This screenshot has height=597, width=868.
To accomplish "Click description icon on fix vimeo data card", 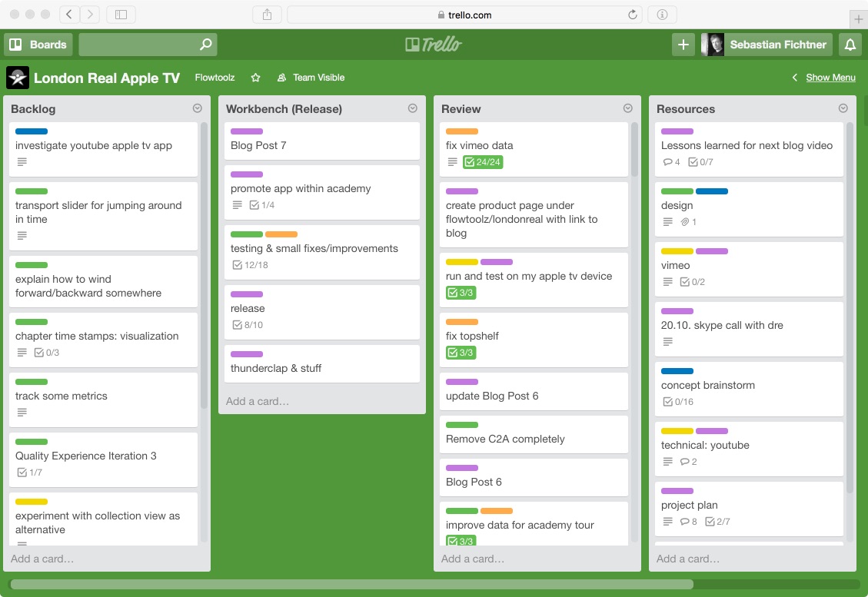I will (x=452, y=162).
